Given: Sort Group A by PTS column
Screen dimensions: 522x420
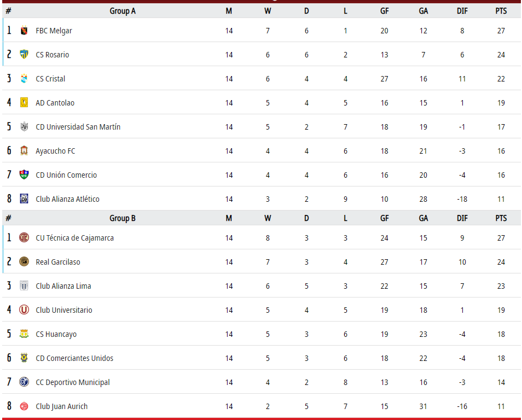Looking at the screenshot, I should [x=501, y=11].
